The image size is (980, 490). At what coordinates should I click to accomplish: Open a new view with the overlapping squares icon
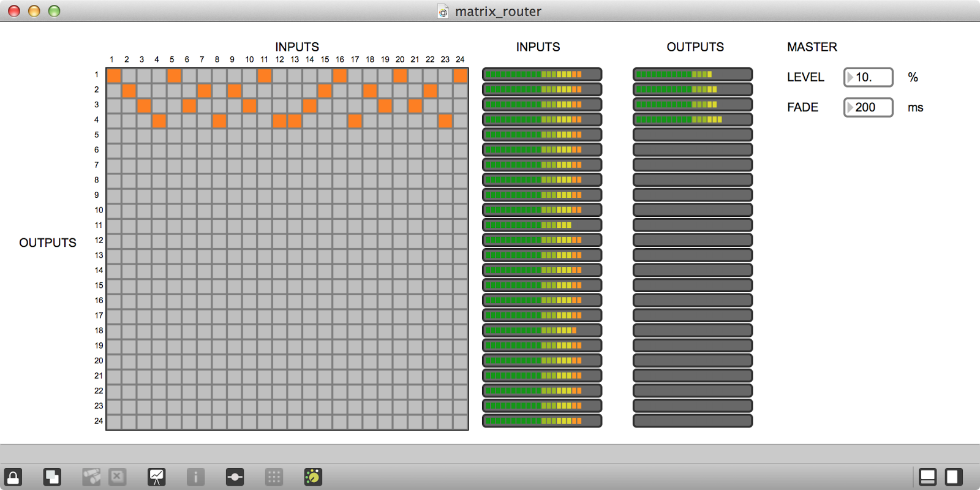pos(52,477)
